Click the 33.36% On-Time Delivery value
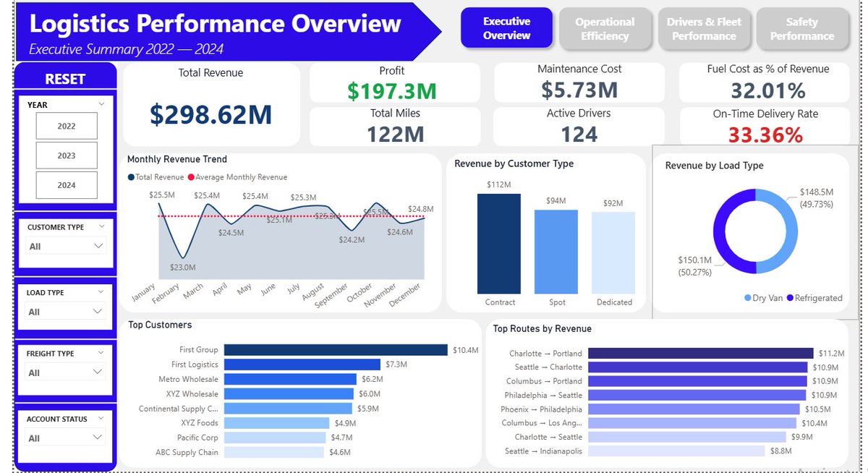Screen dimensions: 868x473 [765, 135]
